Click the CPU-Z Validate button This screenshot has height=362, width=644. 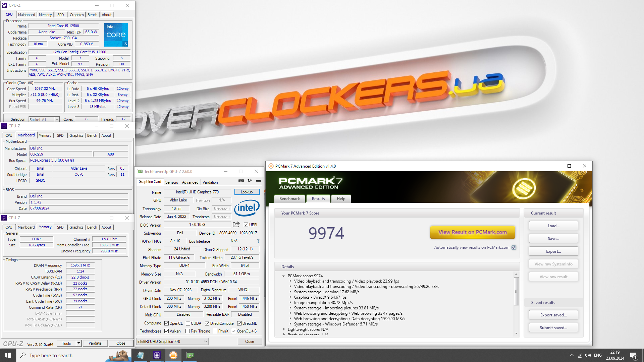tap(95, 343)
